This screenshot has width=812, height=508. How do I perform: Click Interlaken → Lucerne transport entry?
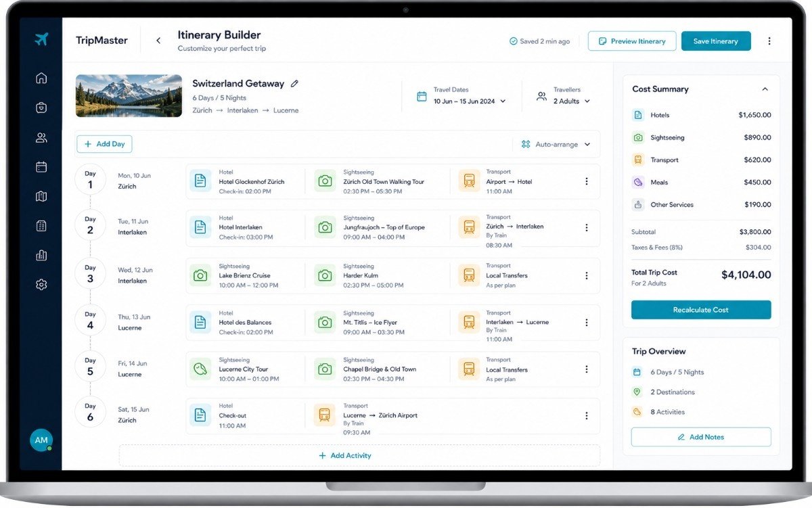pos(514,326)
